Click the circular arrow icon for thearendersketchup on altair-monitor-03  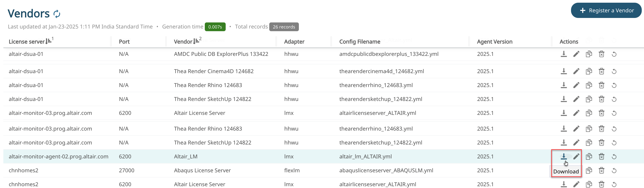(x=614, y=142)
